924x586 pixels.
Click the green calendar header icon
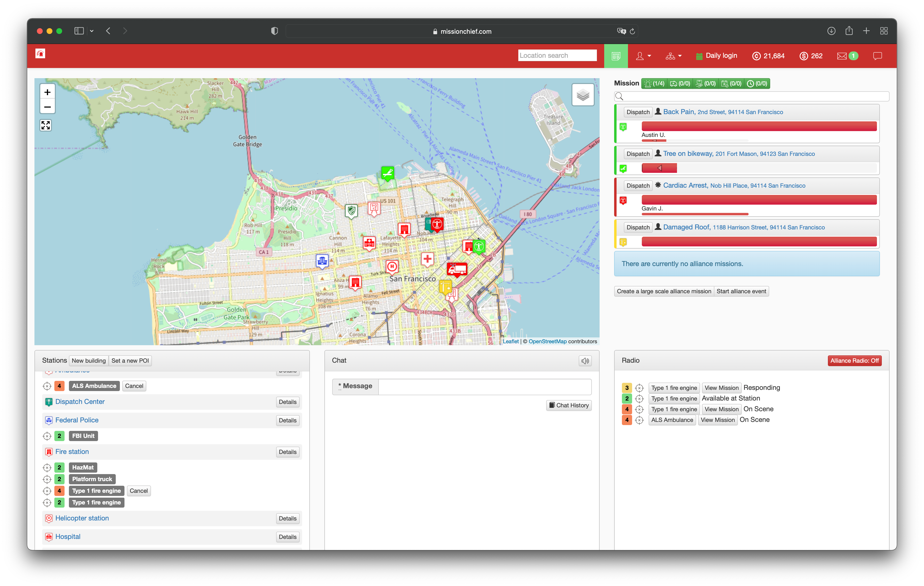click(616, 56)
